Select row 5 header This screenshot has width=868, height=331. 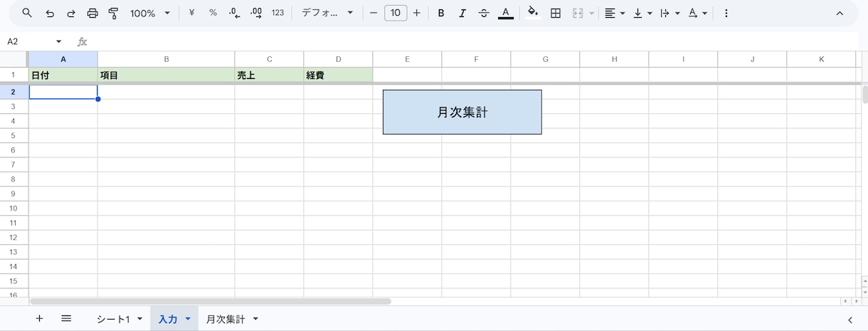(14, 135)
